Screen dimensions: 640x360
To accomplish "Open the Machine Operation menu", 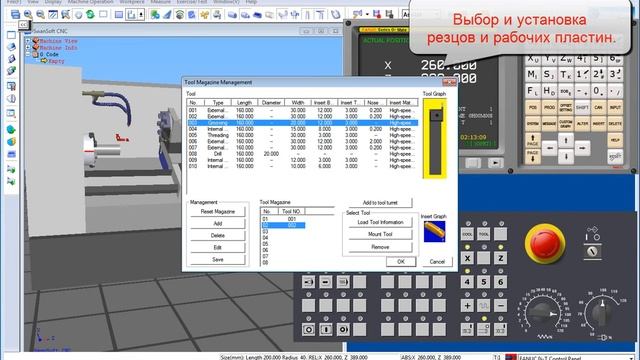I will 91,2.
